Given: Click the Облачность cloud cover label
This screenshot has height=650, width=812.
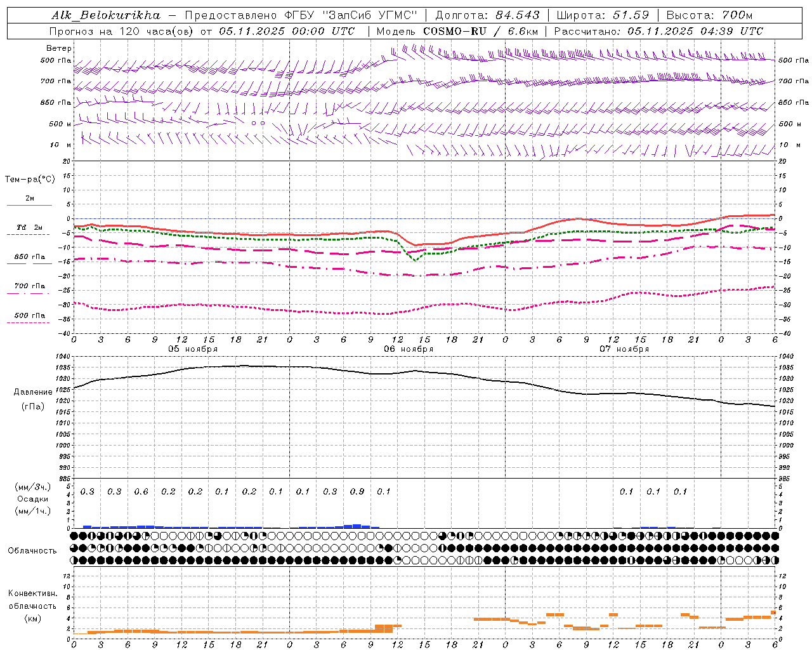Looking at the screenshot, I should tap(32, 550).
